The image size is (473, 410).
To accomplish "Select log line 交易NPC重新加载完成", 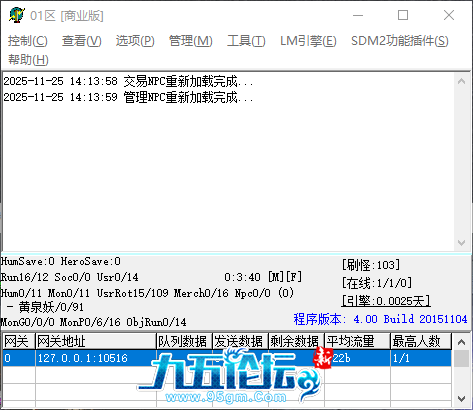I will 128,81.
